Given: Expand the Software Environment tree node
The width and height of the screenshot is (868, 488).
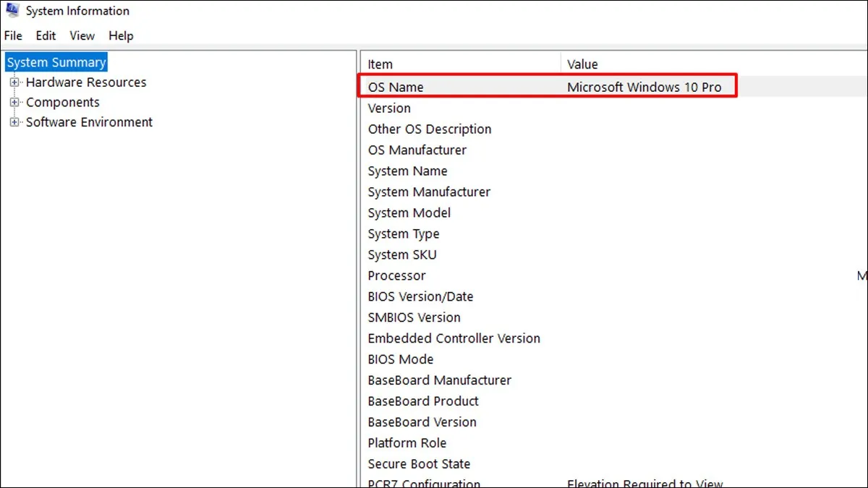Looking at the screenshot, I should click(x=15, y=122).
